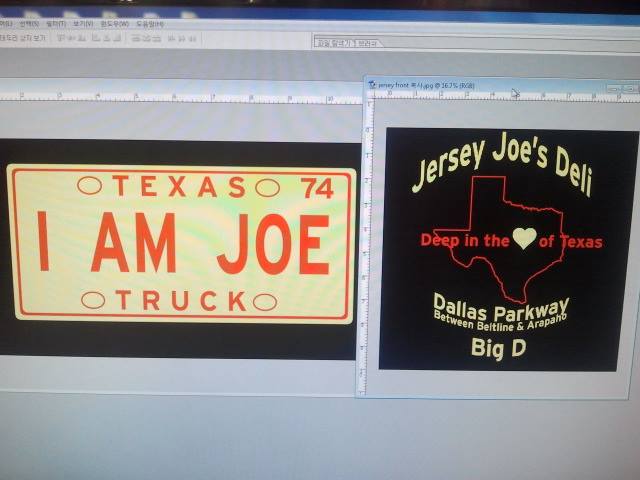Click the 'I AM JOE' plate text
This screenshot has height=480, width=640.
point(183,243)
